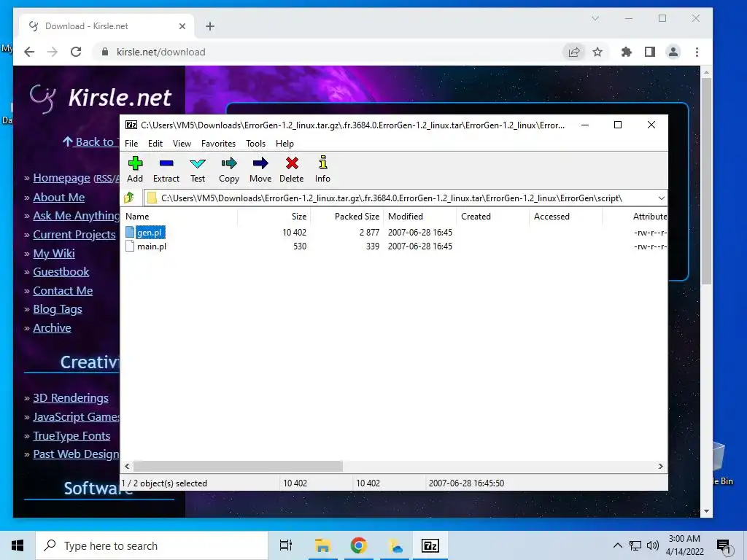Open a new Chrome tab
Viewport: 747px width, 560px height.
(x=210, y=26)
